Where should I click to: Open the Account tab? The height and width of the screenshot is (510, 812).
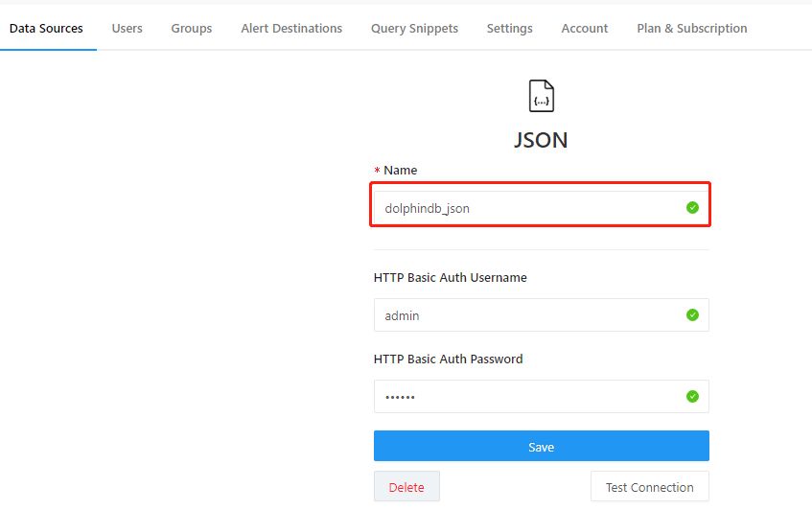(x=585, y=28)
